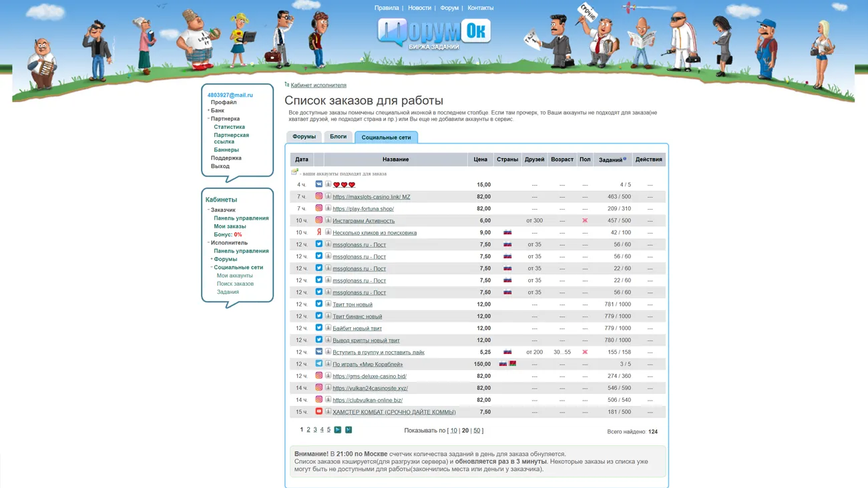Expand the Банк section in sidebar
The image size is (868, 488).
pyautogui.click(x=208, y=110)
